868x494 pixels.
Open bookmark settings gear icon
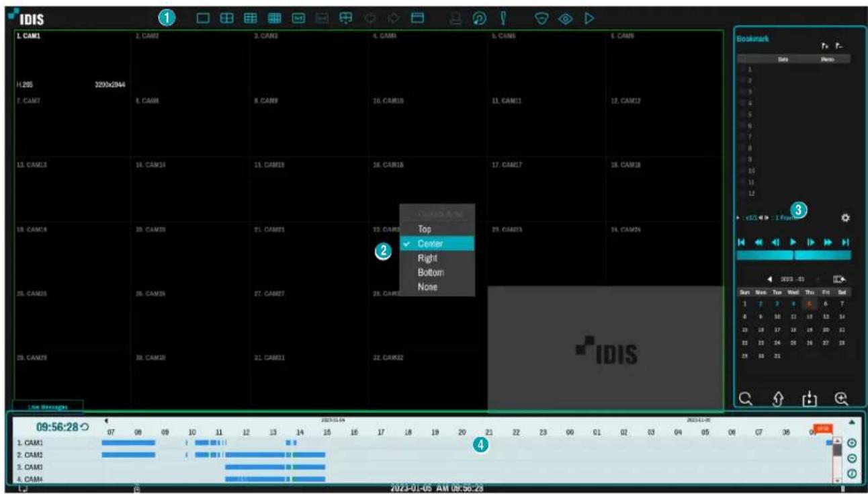coord(845,218)
